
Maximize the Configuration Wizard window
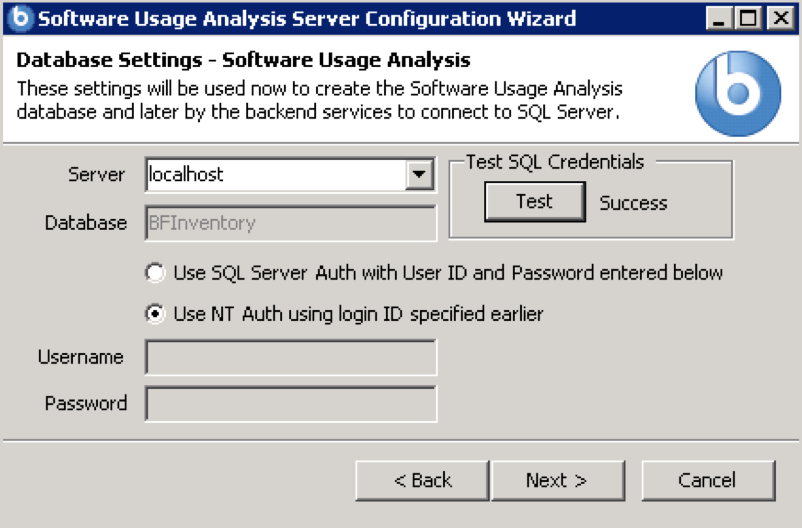747,18
